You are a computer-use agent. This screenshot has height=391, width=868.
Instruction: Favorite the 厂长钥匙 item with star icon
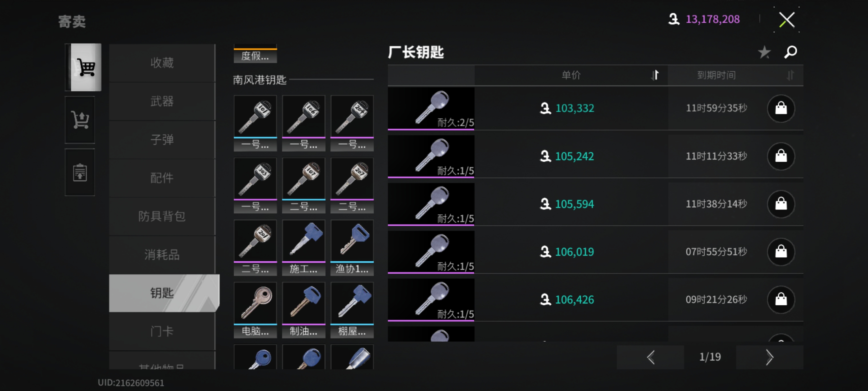coord(764,52)
